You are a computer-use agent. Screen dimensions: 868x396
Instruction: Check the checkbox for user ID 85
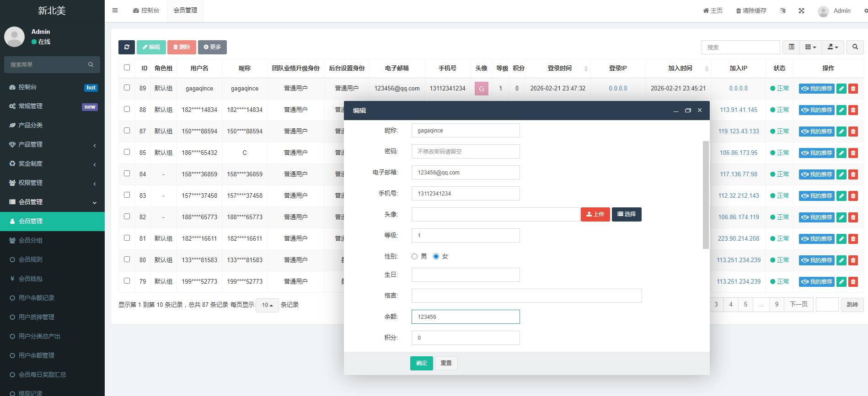[127, 152]
